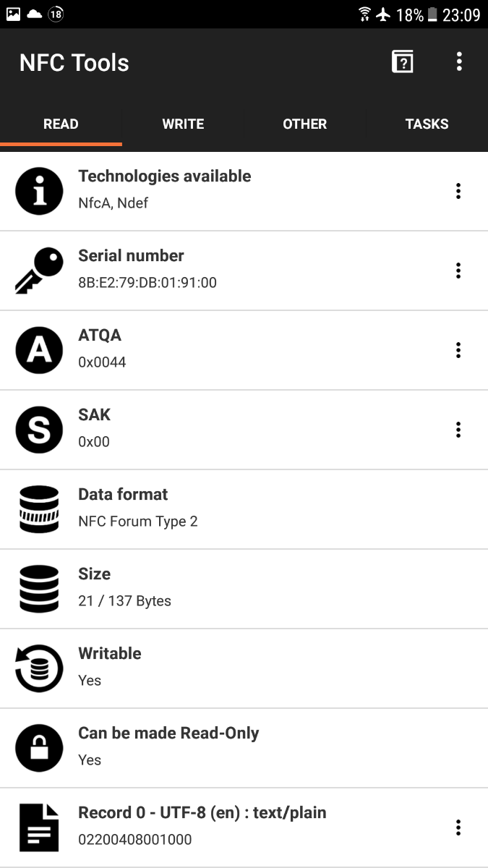Tap the document icon for Record 0
The height and width of the screenshot is (868, 488).
click(x=39, y=827)
